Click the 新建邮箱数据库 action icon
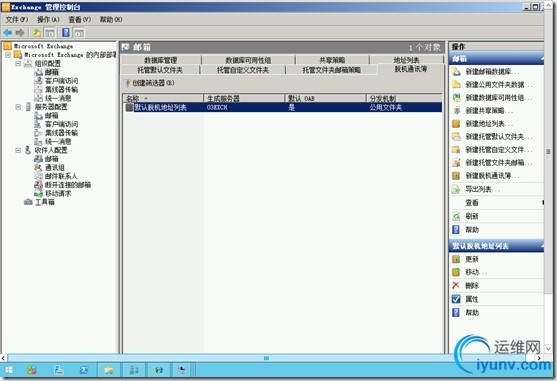Screen dimensions: 557x381 point(456,72)
